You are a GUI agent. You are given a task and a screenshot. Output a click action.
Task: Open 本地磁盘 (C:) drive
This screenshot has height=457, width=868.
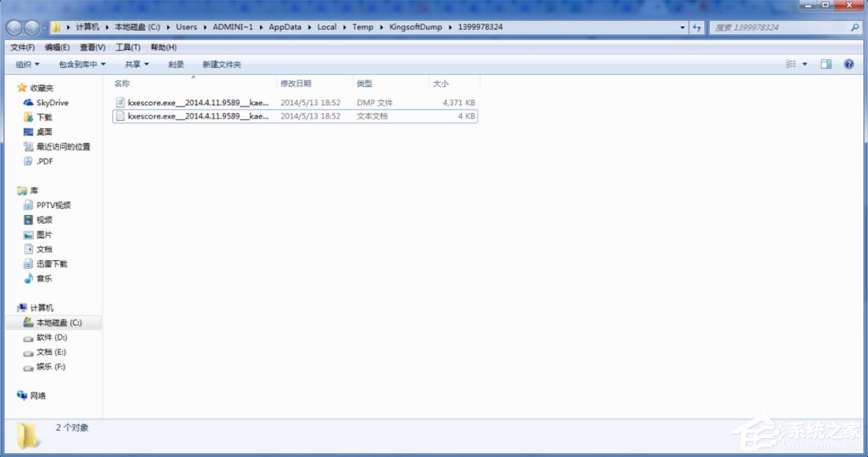[58, 323]
